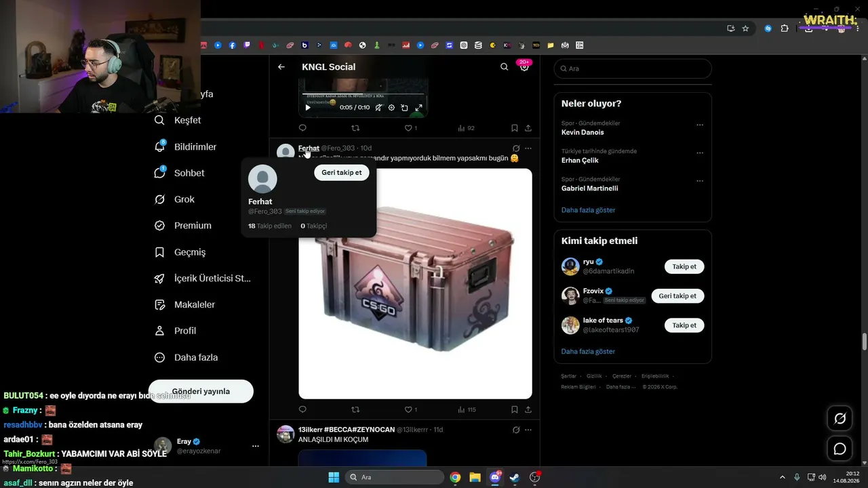Open Grok actions on Ferhat's post
868x488 pixels.
(516, 148)
